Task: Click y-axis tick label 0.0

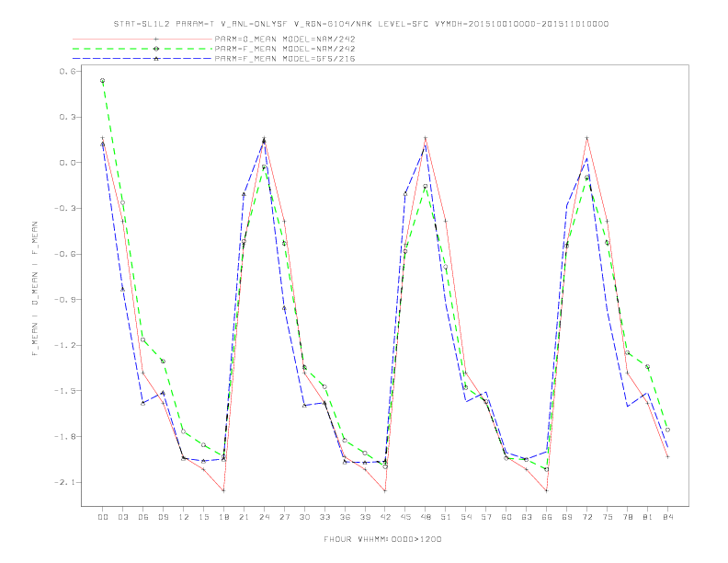Action: pyautogui.click(x=67, y=163)
